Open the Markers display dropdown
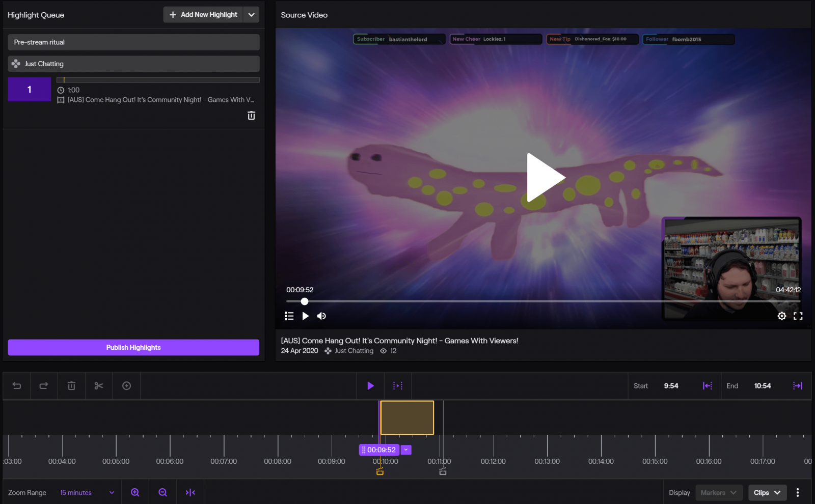The width and height of the screenshot is (815, 504). pyautogui.click(x=719, y=492)
